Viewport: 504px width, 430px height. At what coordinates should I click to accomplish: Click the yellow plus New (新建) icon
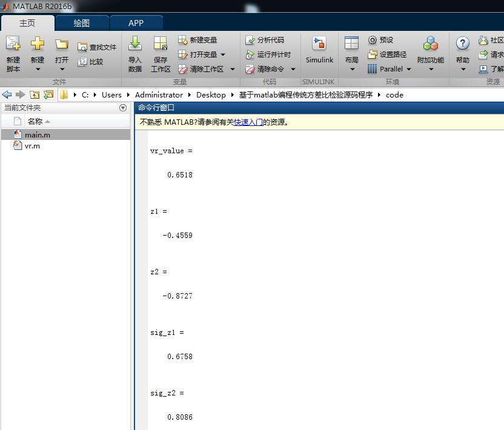[38, 43]
